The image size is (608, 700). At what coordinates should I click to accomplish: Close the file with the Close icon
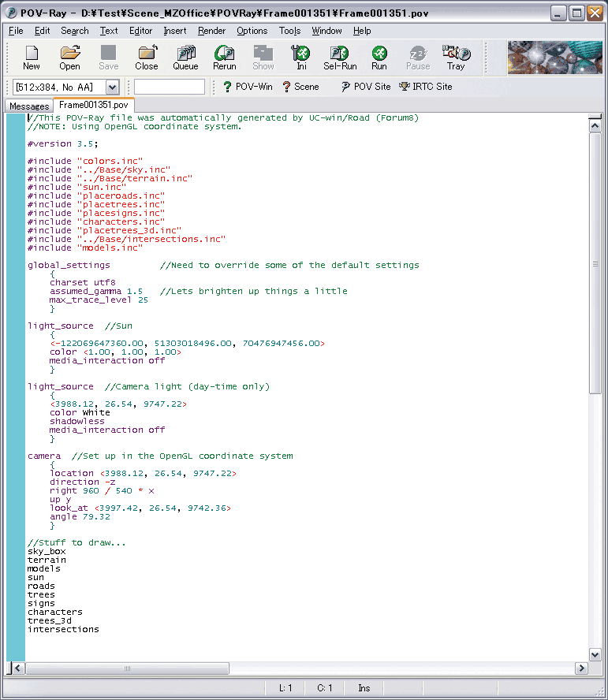147,58
